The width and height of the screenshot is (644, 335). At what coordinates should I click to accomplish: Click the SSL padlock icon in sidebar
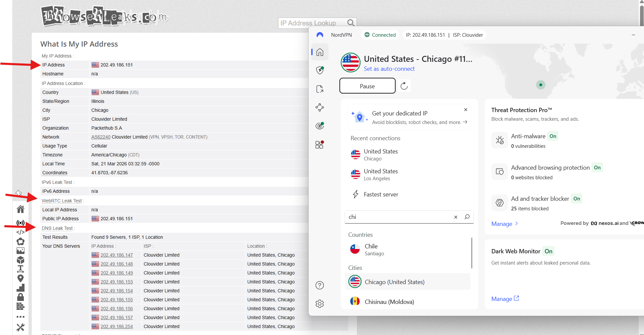[21, 297]
